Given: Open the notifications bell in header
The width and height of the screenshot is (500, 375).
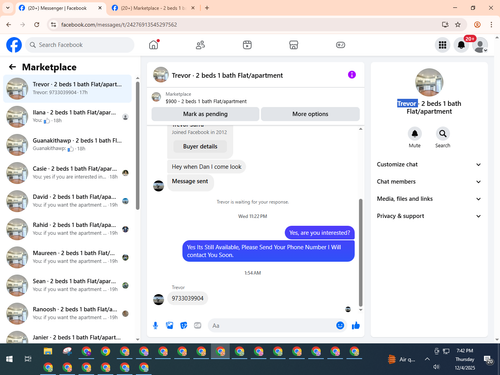Looking at the screenshot, I should click(x=461, y=45).
